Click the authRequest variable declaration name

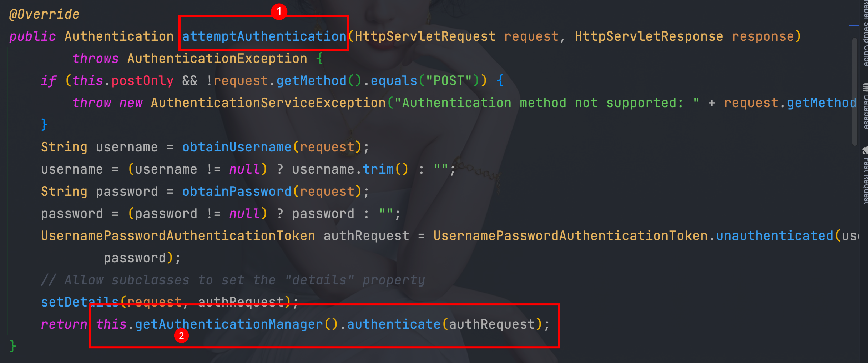(366, 236)
